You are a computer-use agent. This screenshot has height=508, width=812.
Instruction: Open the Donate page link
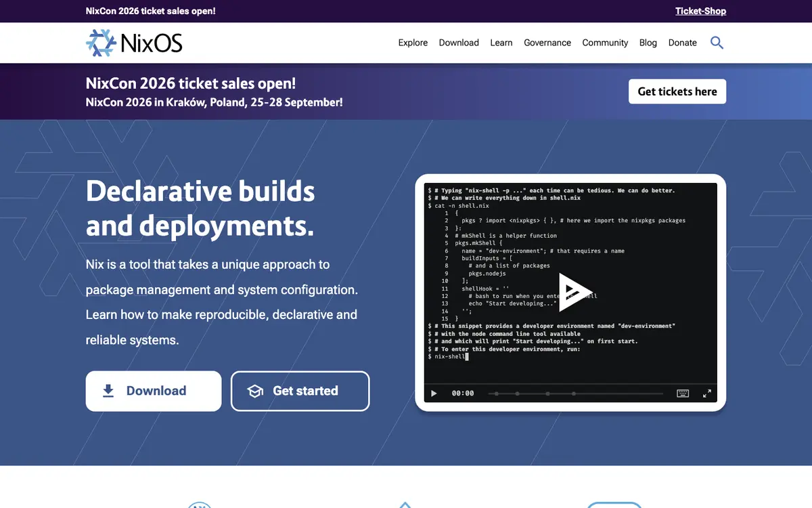(x=683, y=43)
